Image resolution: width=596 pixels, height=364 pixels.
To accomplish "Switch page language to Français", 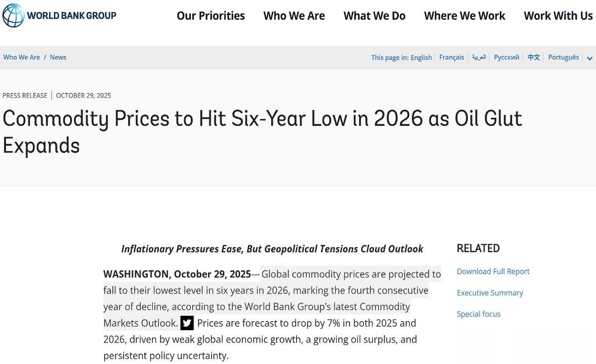I will coord(451,57).
